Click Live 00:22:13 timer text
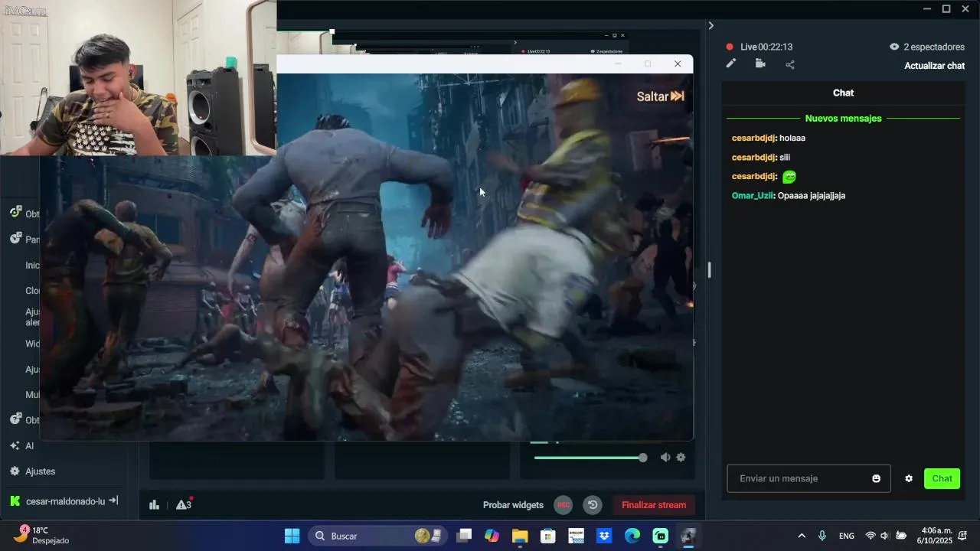Screen dimensions: 980x551 [x=766, y=47]
